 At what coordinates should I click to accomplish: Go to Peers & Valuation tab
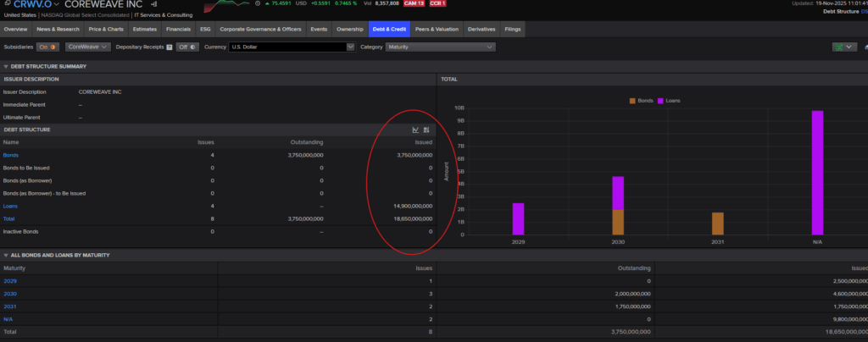[x=437, y=30]
